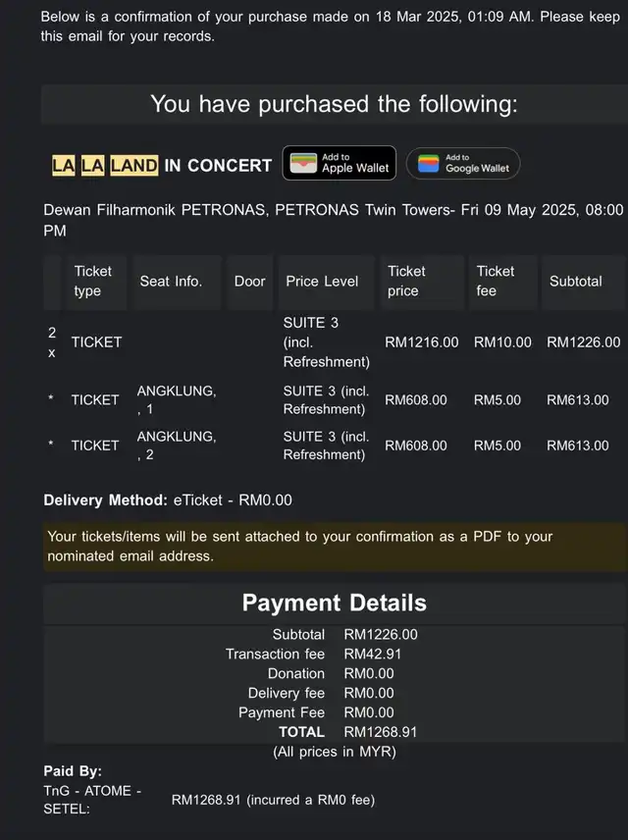Screen dimensions: 628x840
Task: Click the Add to Google Wallet button
Action: coord(463,164)
